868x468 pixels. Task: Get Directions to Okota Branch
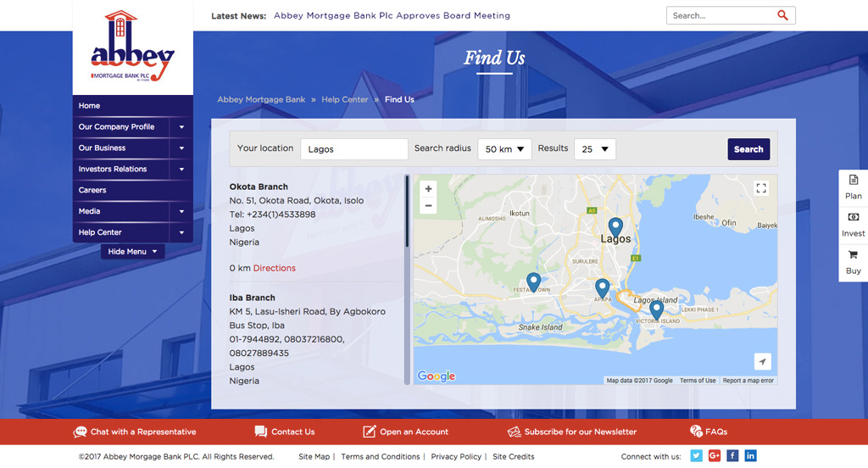(274, 268)
